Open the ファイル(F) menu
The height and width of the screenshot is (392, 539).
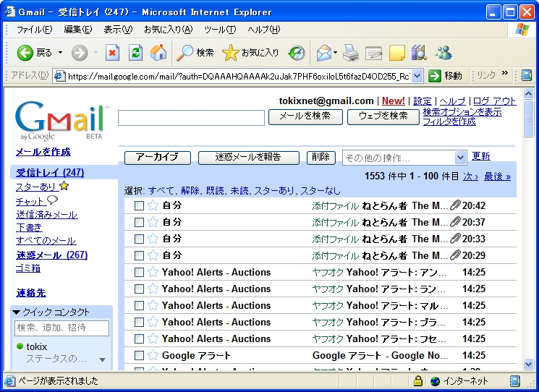[x=35, y=30]
